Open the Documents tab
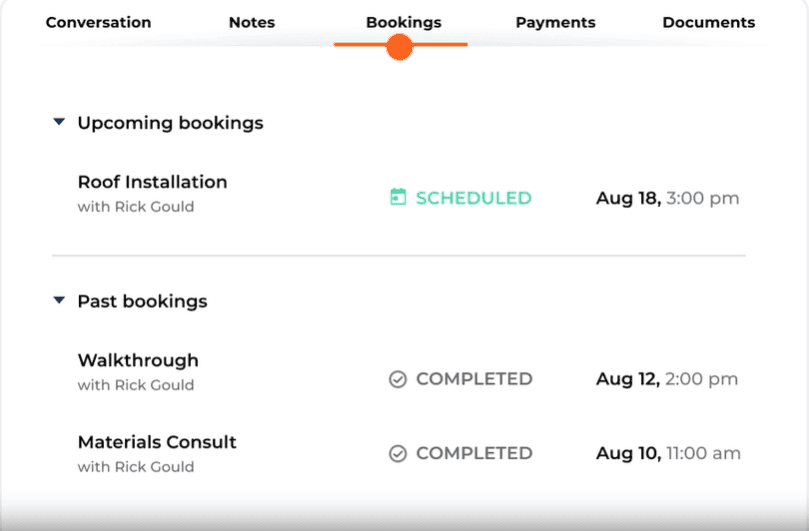Screen dimensions: 809x531 pos(708,22)
